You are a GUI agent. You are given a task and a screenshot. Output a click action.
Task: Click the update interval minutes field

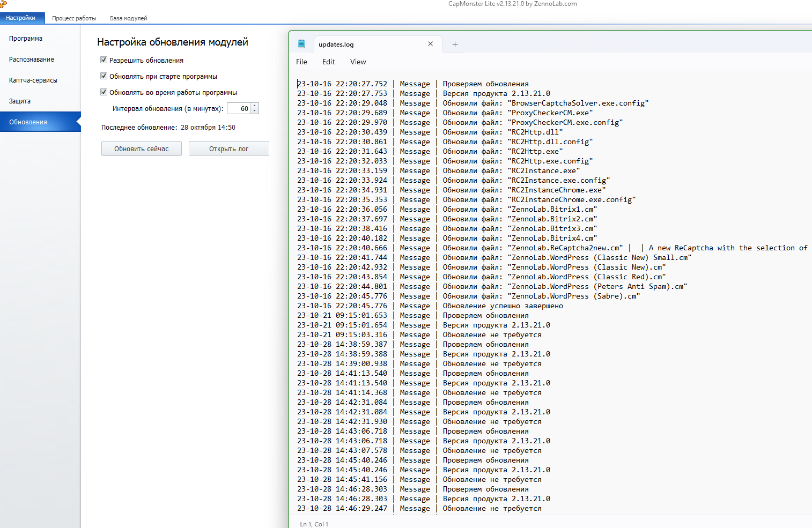click(x=239, y=108)
